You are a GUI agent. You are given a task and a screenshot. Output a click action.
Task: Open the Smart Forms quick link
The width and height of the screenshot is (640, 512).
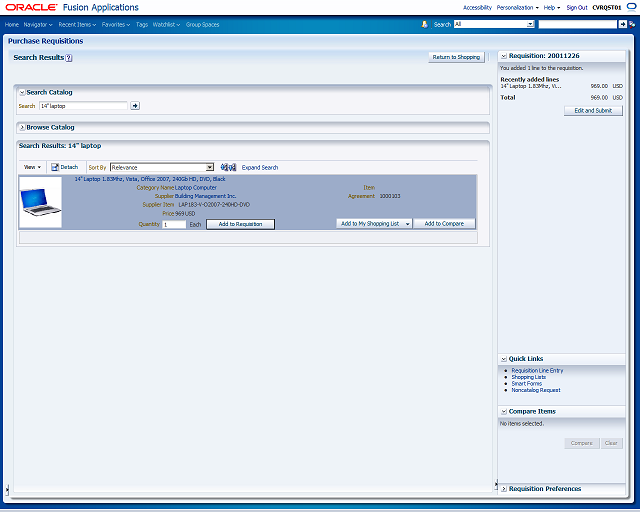coord(527,383)
